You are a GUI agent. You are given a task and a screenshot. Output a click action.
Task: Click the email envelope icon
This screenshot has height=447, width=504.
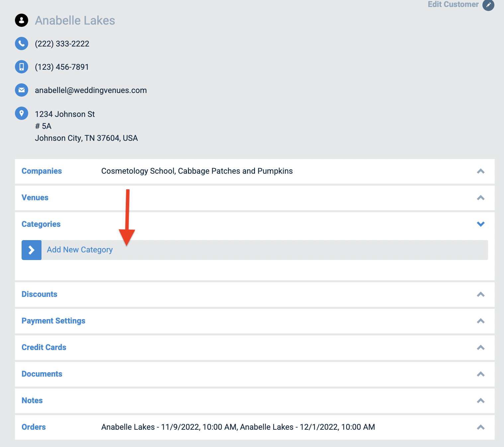[22, 90]
